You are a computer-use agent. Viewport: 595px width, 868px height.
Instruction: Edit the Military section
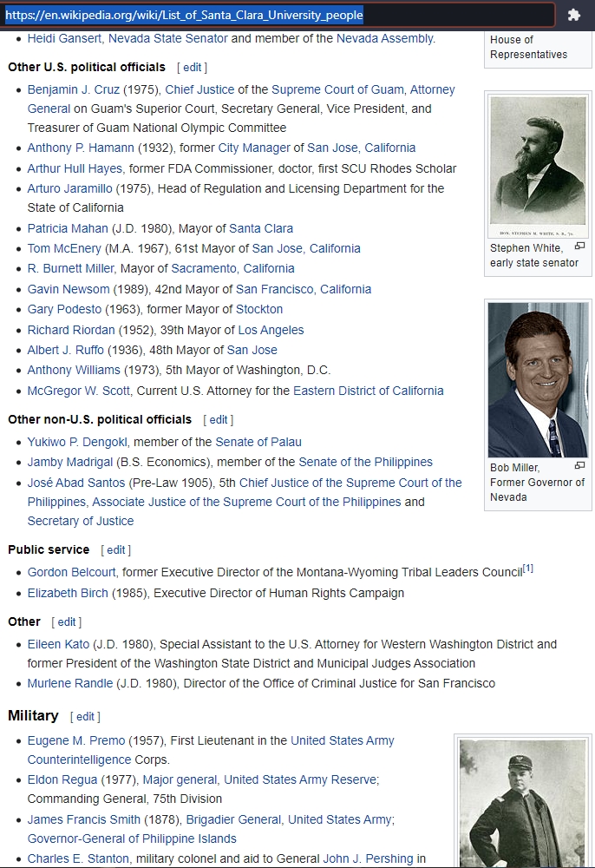point(85,717)
